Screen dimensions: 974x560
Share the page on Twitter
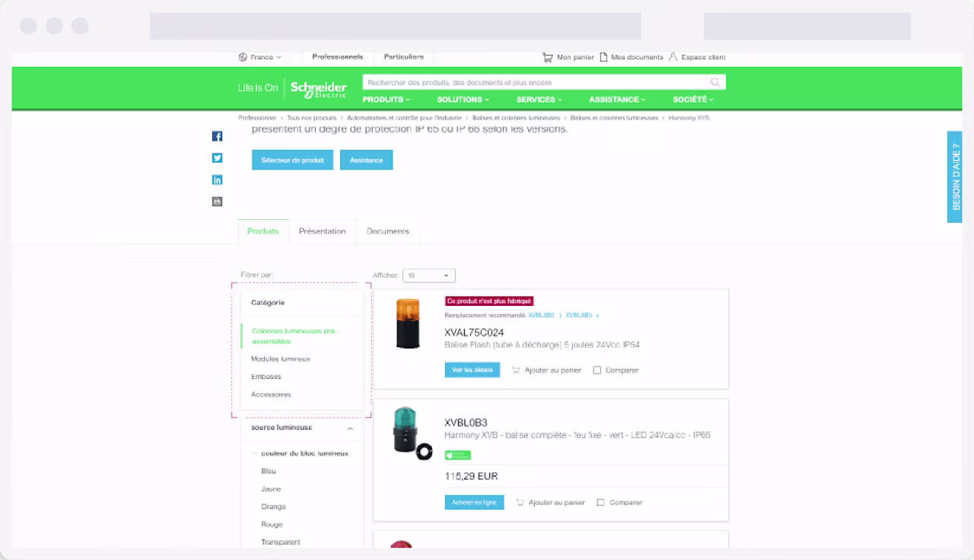click(x=217, y=158)
